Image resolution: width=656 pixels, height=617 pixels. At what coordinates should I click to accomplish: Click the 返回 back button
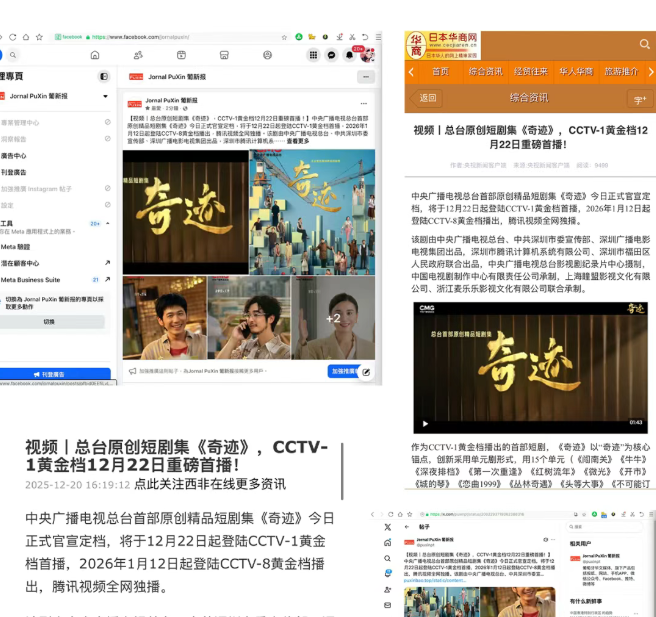click(428, 98)
